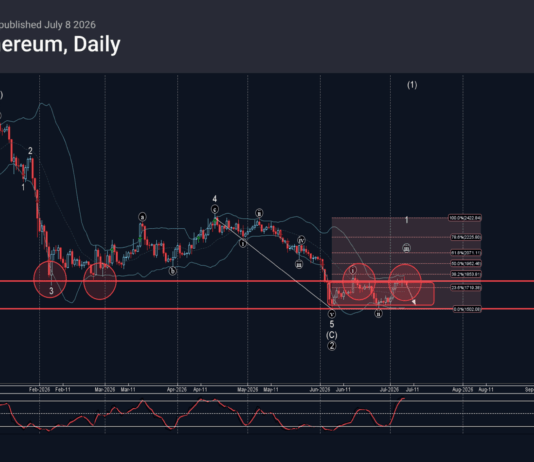The image size is (534, 462).
Task: Select the red circle around wave 3
Action: click(50, 280)
